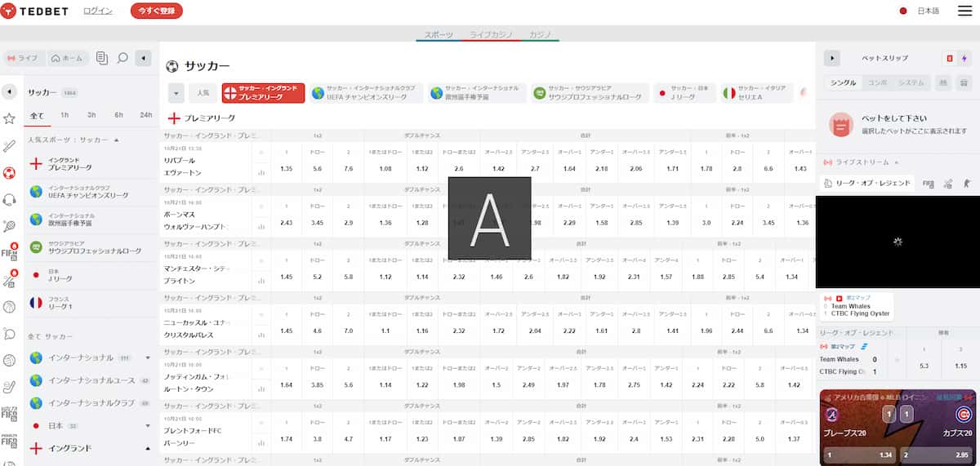Viewport: 980px width, 466px height.
Task: Toggle the ホーム home button
Action: click(x=66, y=58)
